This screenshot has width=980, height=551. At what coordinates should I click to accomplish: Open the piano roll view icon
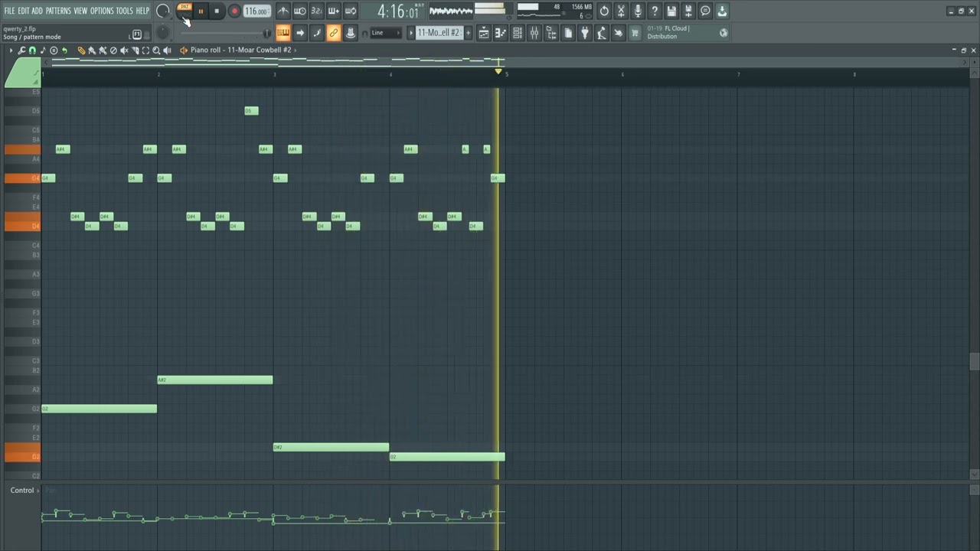(x=500, y=33)
